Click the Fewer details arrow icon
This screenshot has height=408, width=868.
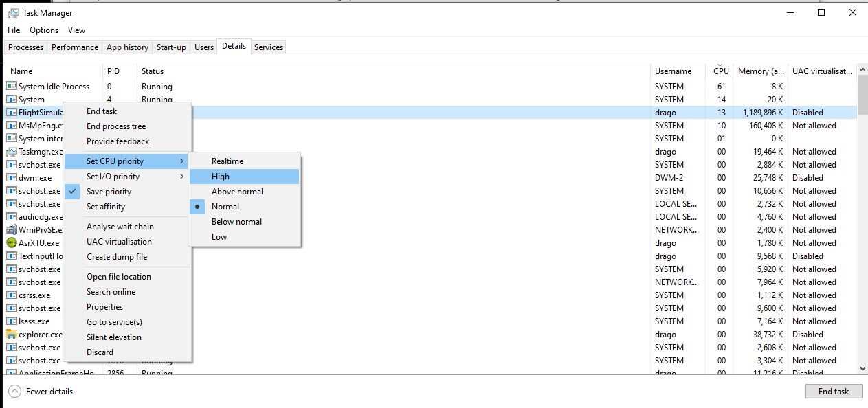[x=14, y=392]
